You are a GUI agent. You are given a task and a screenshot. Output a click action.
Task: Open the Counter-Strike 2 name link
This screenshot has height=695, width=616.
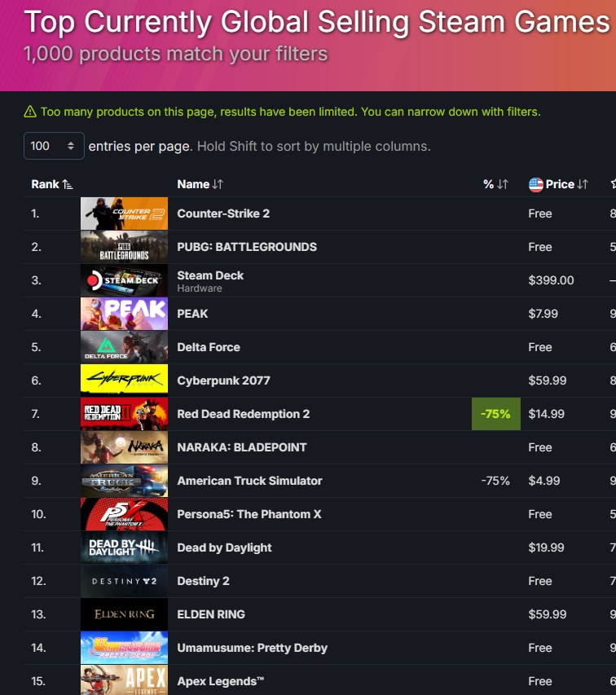(x=223, y=213)
